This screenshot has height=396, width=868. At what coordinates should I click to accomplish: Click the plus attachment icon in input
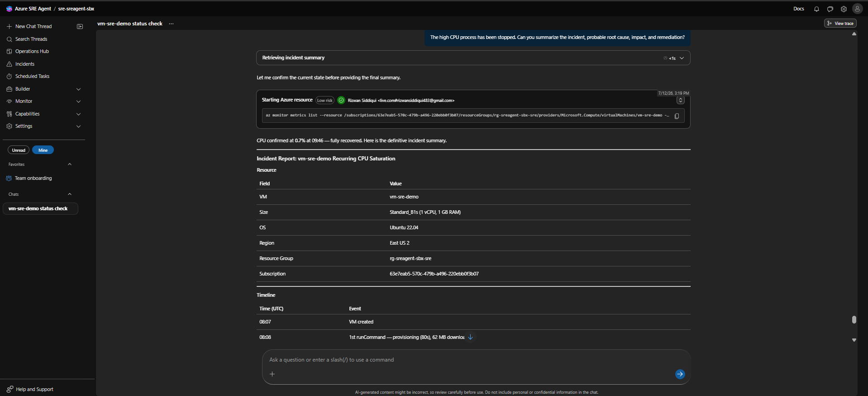coord(272,374)
